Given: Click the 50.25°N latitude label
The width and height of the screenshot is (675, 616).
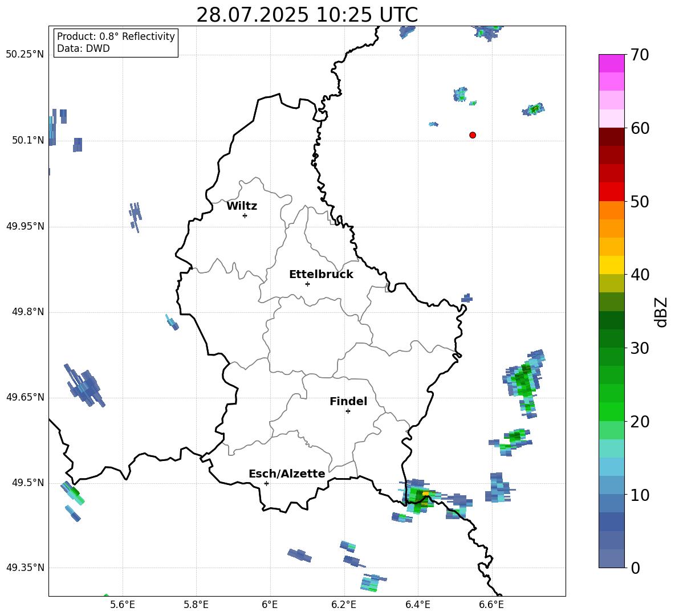Looking at the screenshot, I should [x=25, y=55].
